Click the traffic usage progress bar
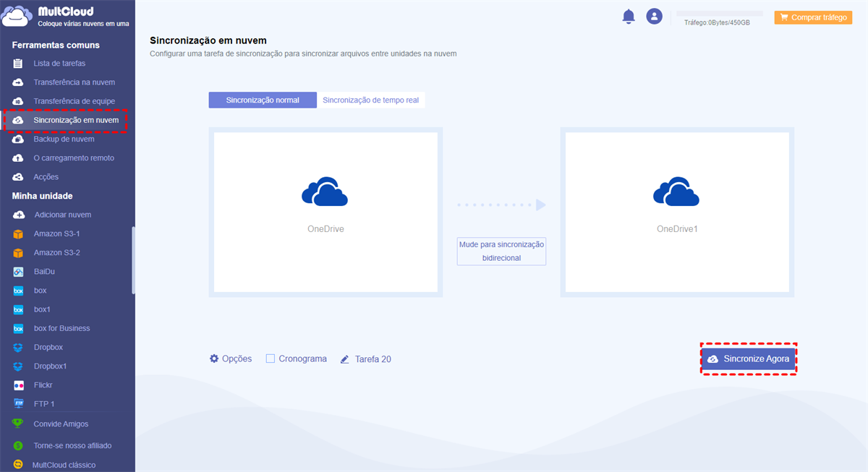 [719, 13]
